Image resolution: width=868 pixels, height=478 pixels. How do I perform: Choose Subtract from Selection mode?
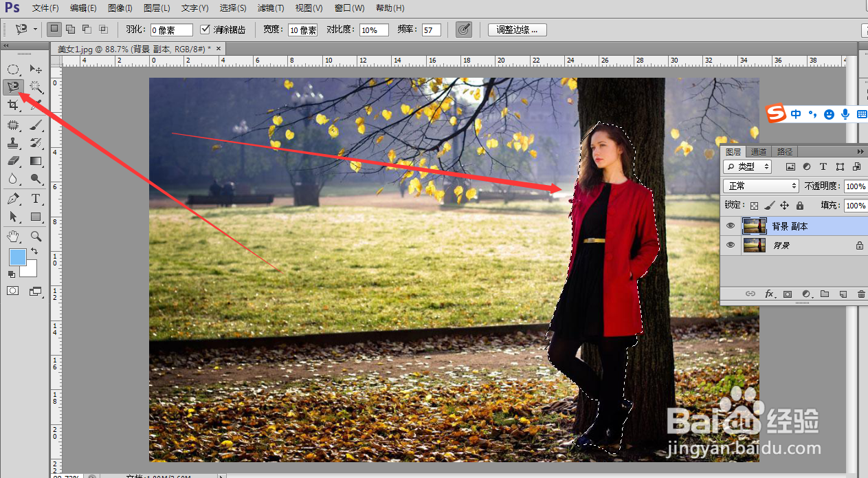click(87, 30)
